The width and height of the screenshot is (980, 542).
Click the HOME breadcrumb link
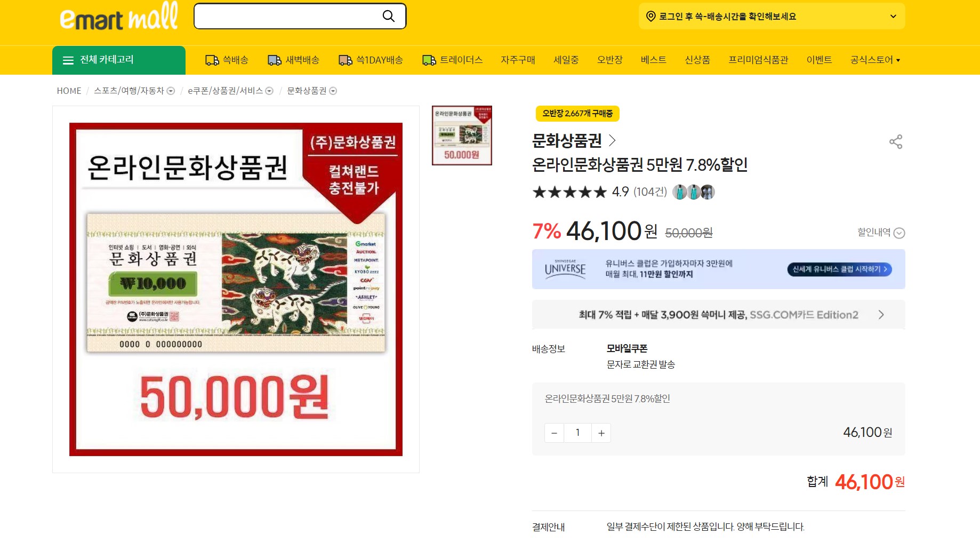69,91
